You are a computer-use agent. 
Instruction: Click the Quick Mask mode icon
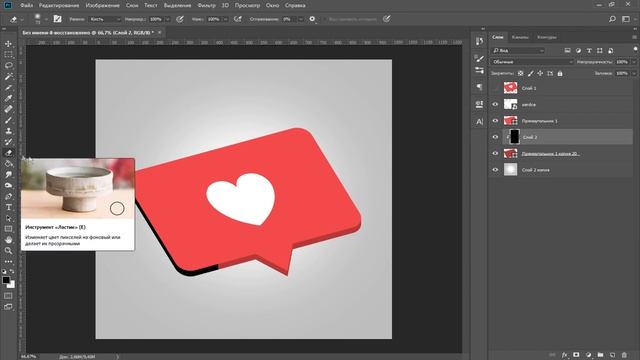[x=8, y=296]
